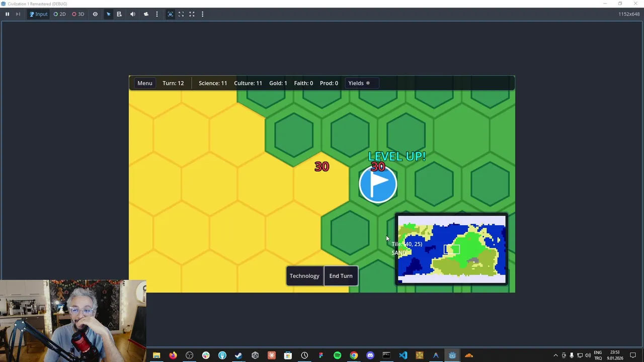Open the volume tray control
The image size is (644, 362).
pos(588,355)
